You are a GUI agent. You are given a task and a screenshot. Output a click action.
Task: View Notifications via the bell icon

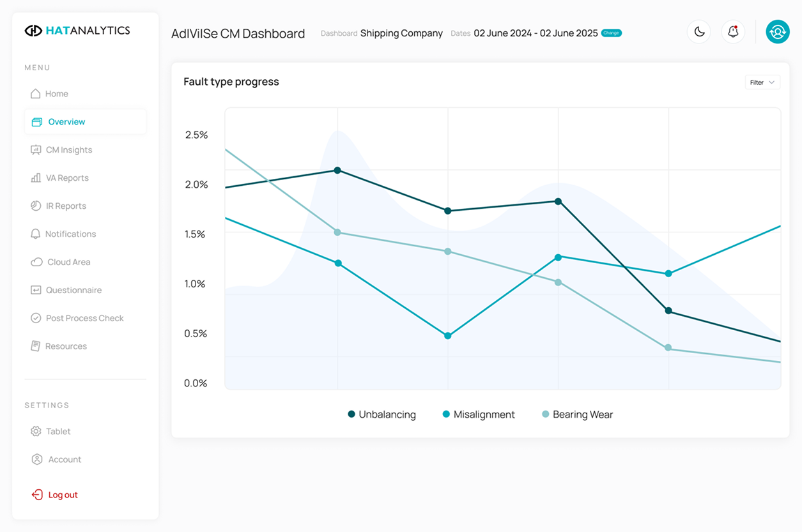coord(732,31)
